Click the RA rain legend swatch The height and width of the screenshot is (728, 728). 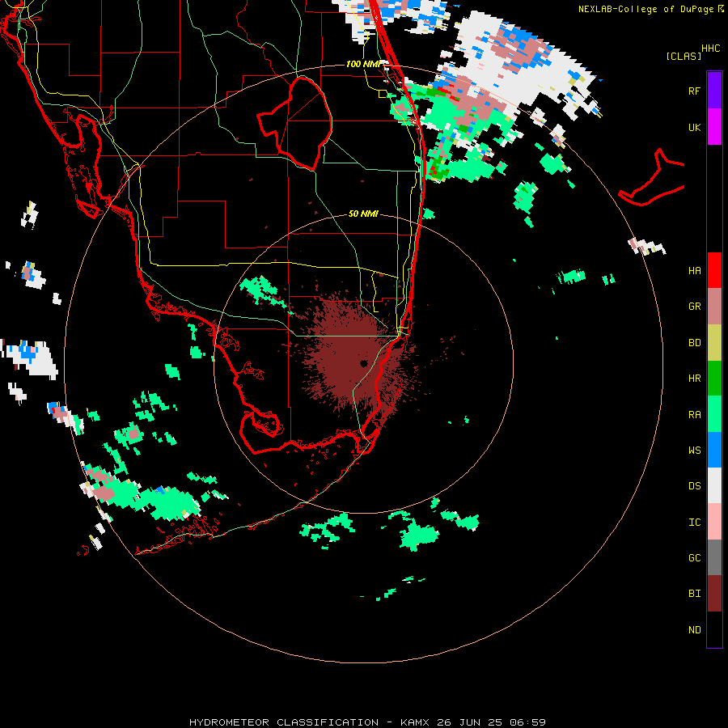714,414
